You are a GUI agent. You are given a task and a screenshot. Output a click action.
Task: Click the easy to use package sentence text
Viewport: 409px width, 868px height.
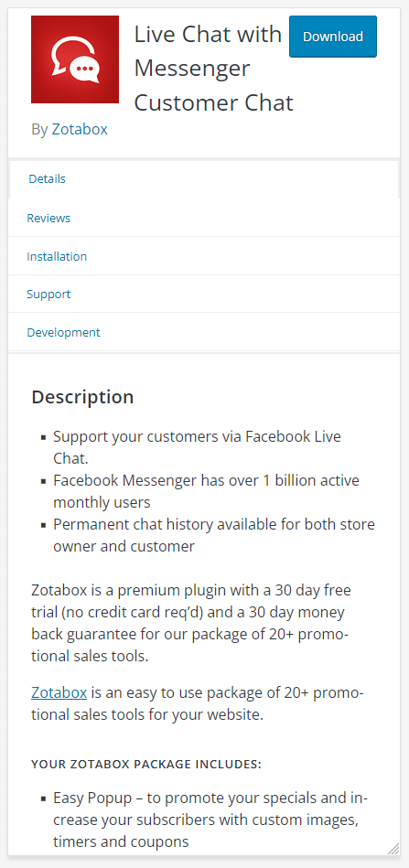point(199,703)
